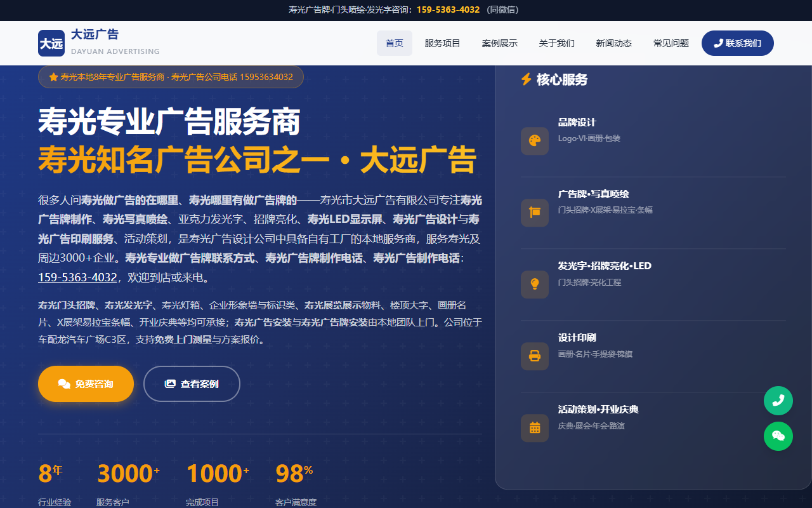Click the floating WeChat button
Image resolution: width=812 pixels, height=508 pixels.
click(x=778, y=436)
